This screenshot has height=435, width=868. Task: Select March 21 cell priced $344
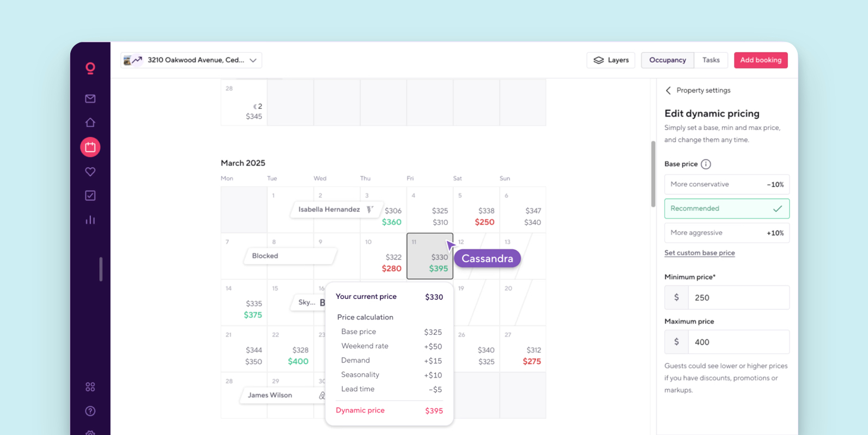[244, 349]
